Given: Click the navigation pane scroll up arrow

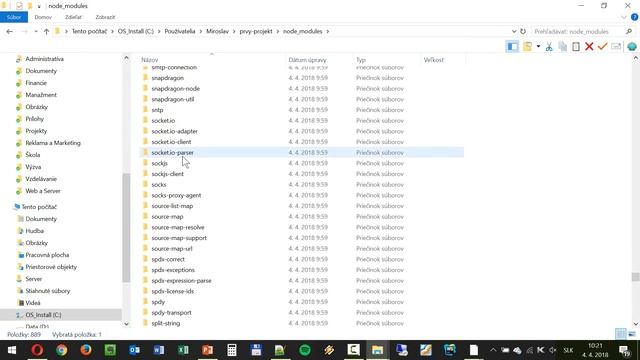Looking at the screenshot, I should coord(126,58).
